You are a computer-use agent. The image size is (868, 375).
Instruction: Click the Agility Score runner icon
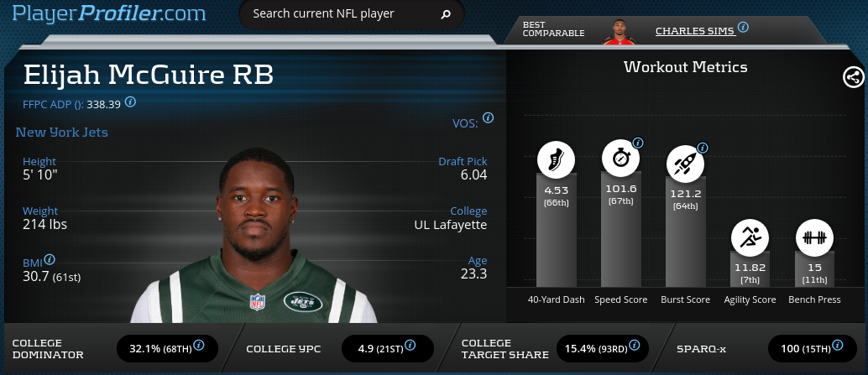pyautogui.click(x=750, y=238)
